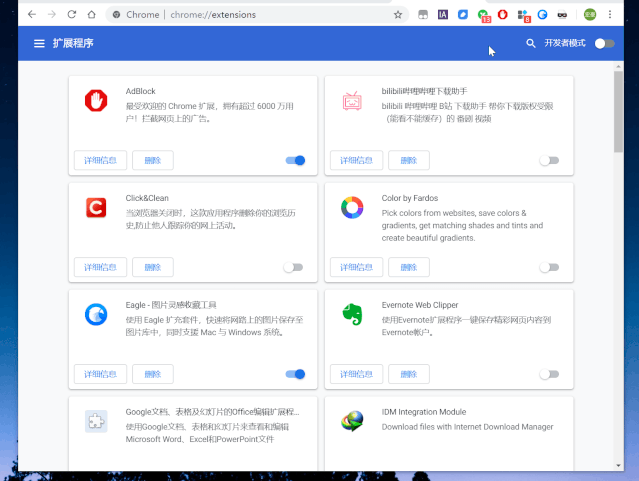The width and height of the screenshot is (639, 481).
Task: Open the hamburger menu beside 扩展程序
Action: tap(39, 43)
